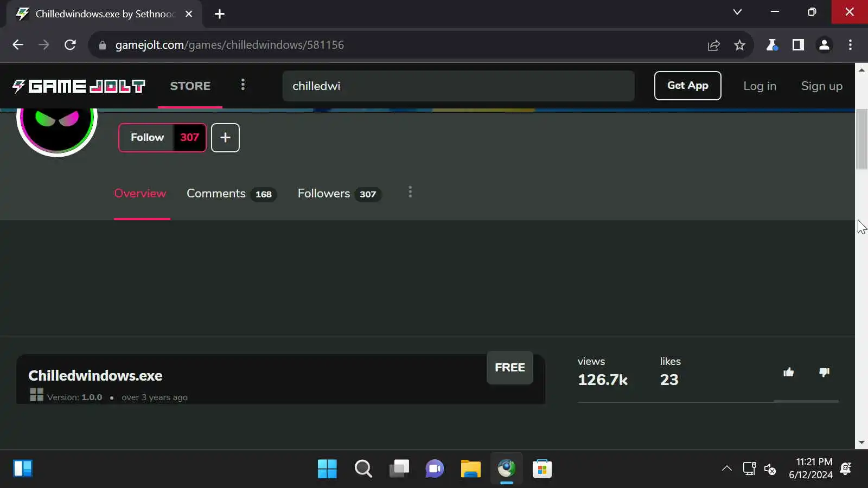
Task: Click the Game Jolt logo
Action: pos(79,86)
